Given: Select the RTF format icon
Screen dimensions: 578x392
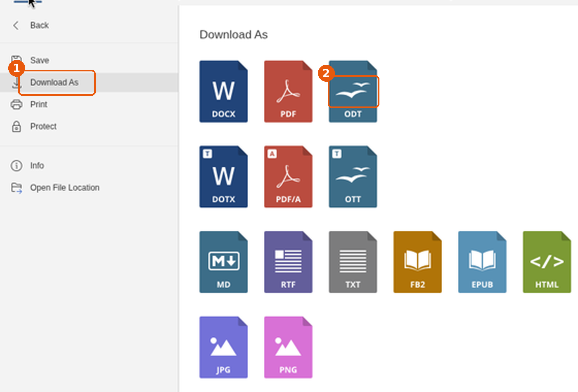Looking at the screenshot, I should tap(288, 262).
